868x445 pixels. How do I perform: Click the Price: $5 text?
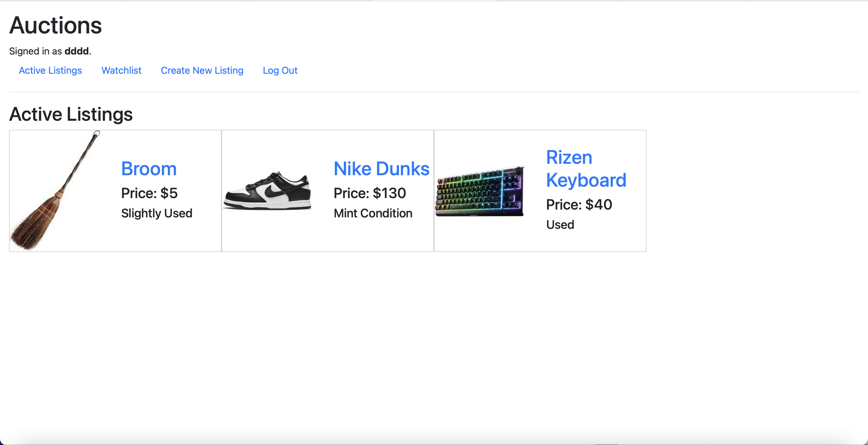pos(149,193)
